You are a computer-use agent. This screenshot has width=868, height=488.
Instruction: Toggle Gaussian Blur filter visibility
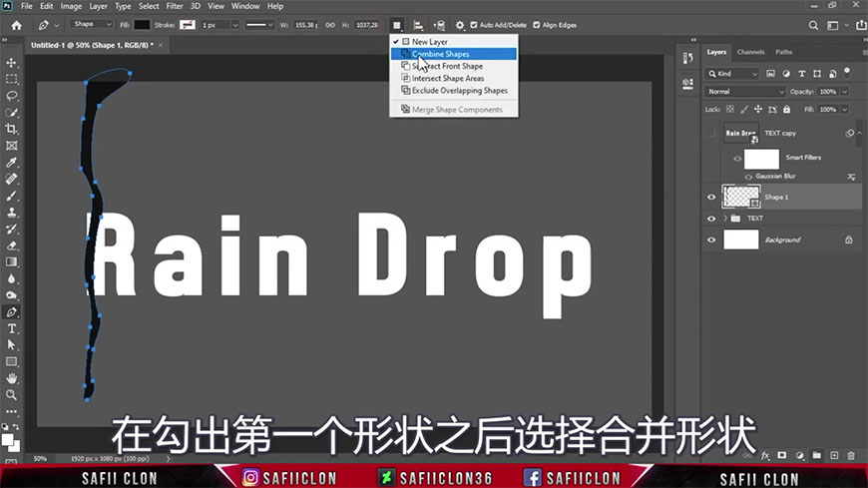pyautogui.click(x=748, y=177)
